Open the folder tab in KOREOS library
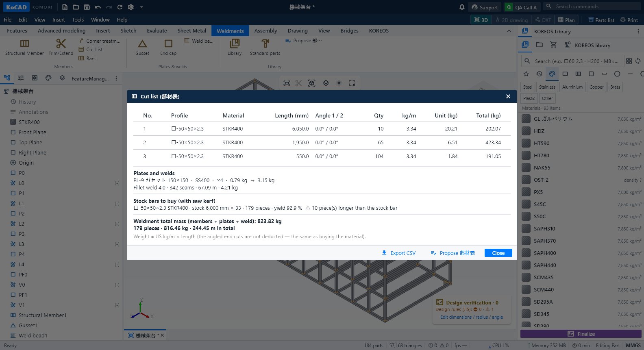The height and width of the screenshot is (350, 644). pos(539,45)
